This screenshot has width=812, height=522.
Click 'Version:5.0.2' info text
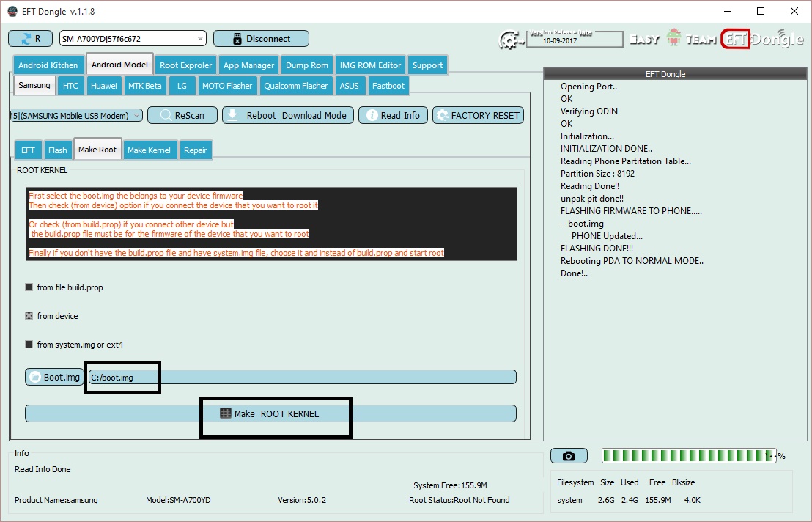(302, 500)
